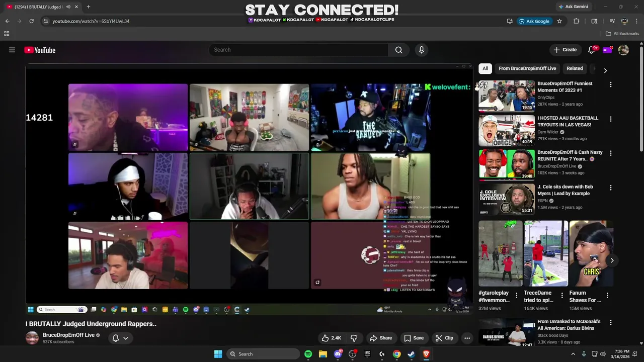The height and width of the screenshot is (362, 644).
Task: Open Brave browser icon in taskbar
Action: point(426,354)
